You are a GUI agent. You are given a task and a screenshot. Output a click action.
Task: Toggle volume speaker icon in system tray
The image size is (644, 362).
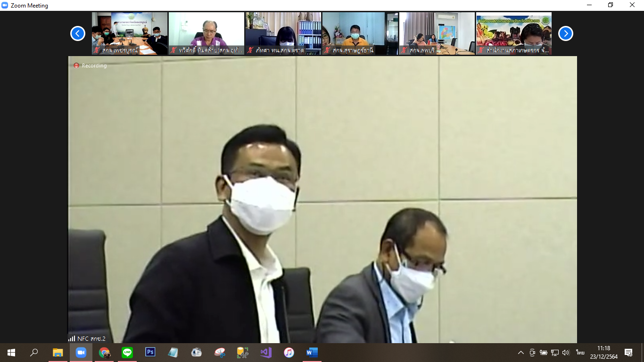pyautogui.click(x=566, y=353)
